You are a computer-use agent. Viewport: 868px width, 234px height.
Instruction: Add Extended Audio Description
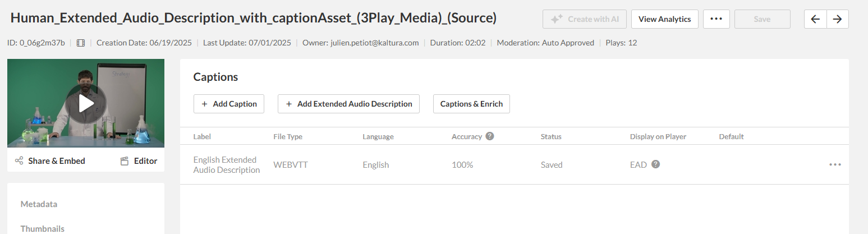click(x=348, y=104)
